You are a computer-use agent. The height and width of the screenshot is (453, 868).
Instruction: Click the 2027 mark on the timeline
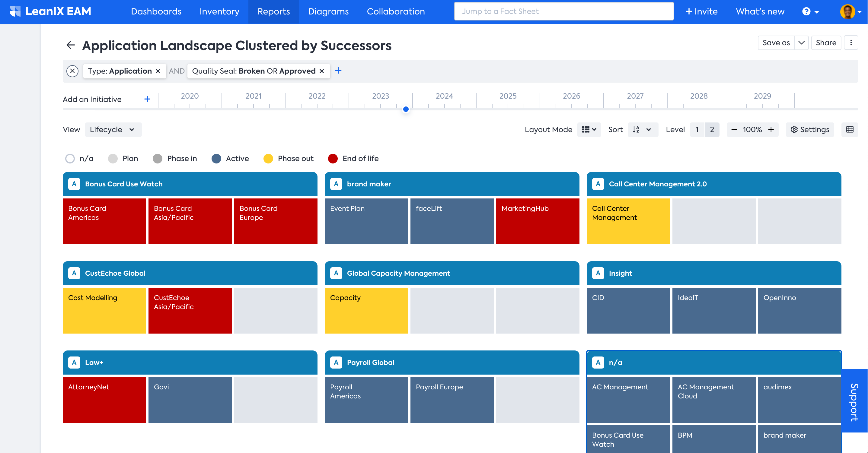point(635,96)
